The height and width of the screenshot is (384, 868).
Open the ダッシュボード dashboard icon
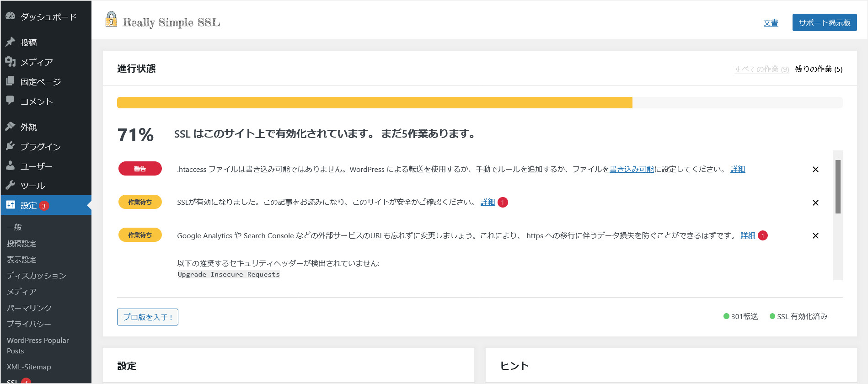pos(11,16)
